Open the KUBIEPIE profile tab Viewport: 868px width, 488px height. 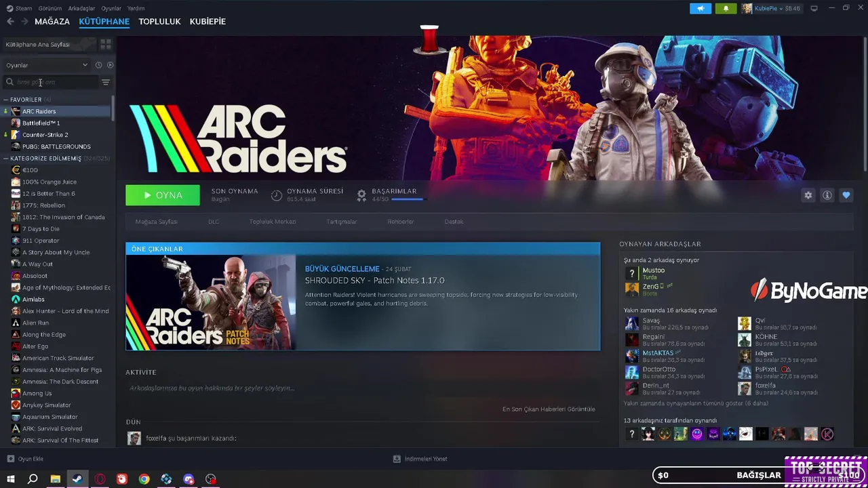tap(208, 22)
